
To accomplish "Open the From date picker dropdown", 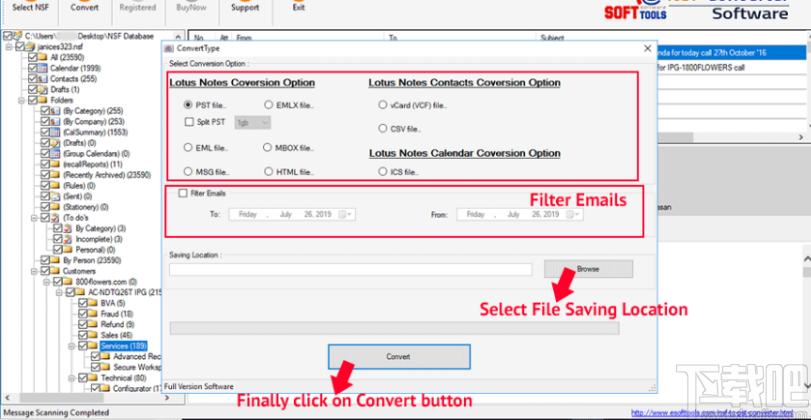I will 573,215.
